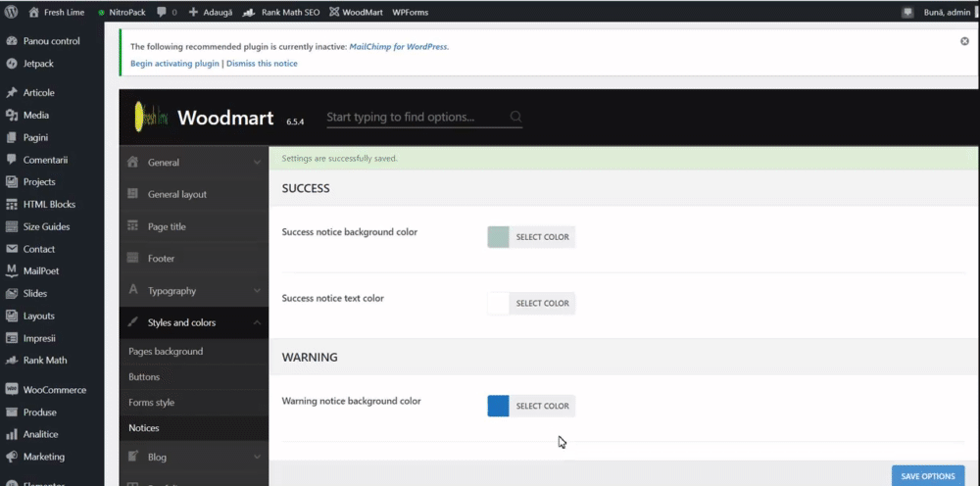
Task: Click the Media library icon
Action: (11, 115)
